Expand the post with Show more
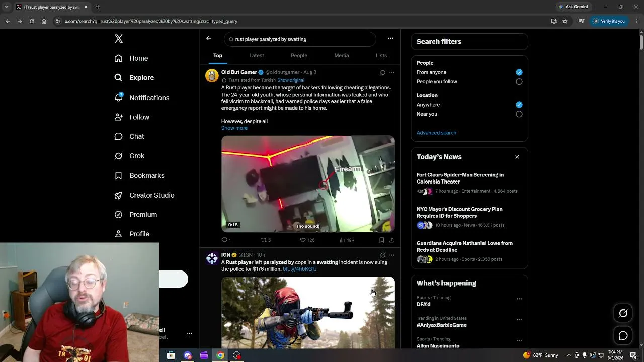 234,128
